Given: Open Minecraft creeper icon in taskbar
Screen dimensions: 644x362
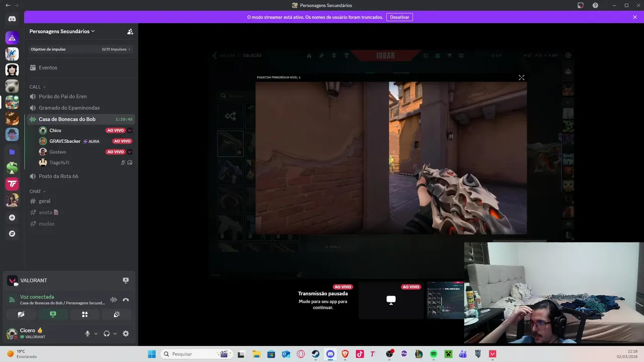Looking at the screenshot, I should click(448, 354).
